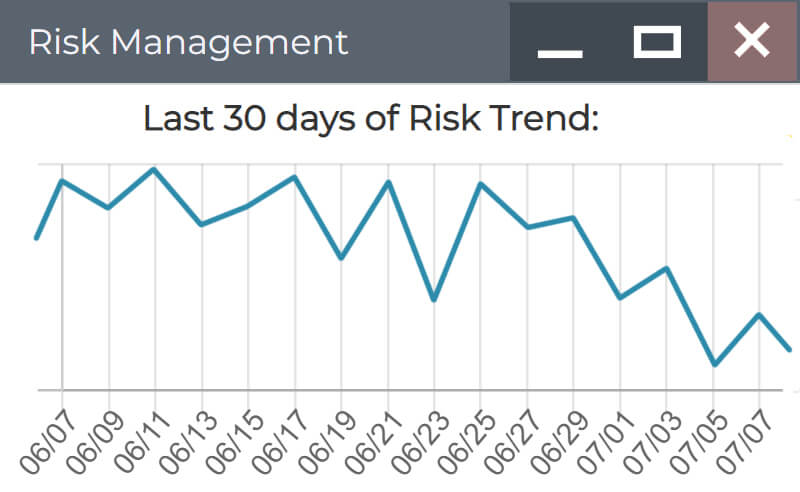Image resolution: width=800 pixels, height=492 pixels.
Task: Click the Risk Management title text
Action: [189, 42]
